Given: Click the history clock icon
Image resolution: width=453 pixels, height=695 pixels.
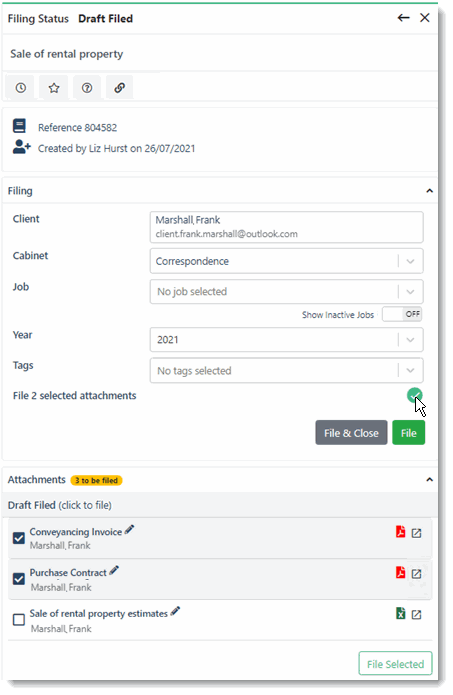Looking at the screenshot, I should click(x=21, y=88).
